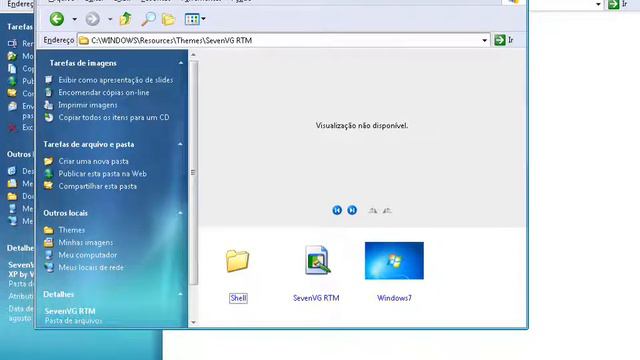Click the Meu computador monitor icon

(49, 255)
